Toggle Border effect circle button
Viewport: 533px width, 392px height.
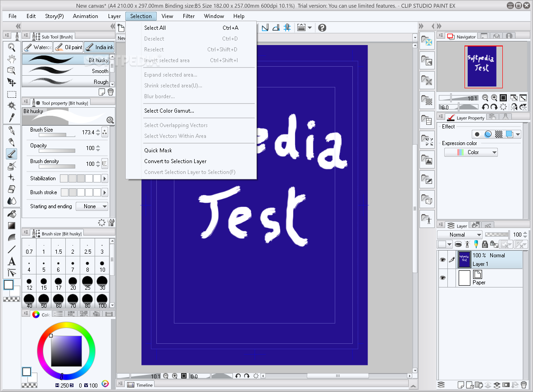coord(477,134)
